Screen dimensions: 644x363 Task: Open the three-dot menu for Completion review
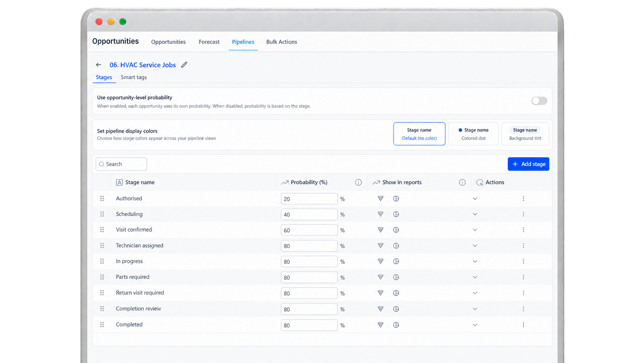point(523,309)
